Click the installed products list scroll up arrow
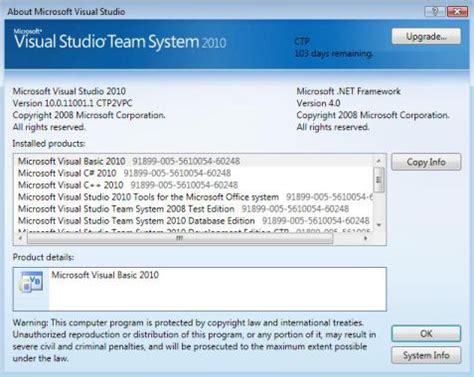The image size is (474, 377). click(x=379, y=161)
